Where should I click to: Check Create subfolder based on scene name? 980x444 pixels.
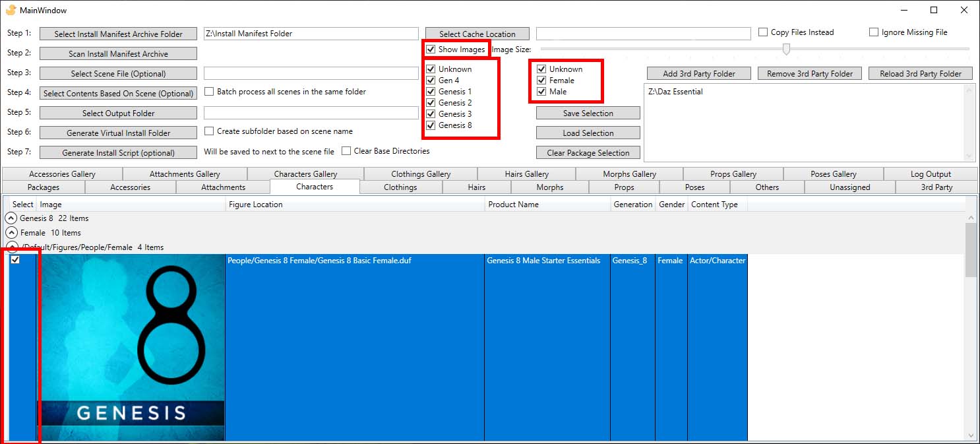(209, 131)
